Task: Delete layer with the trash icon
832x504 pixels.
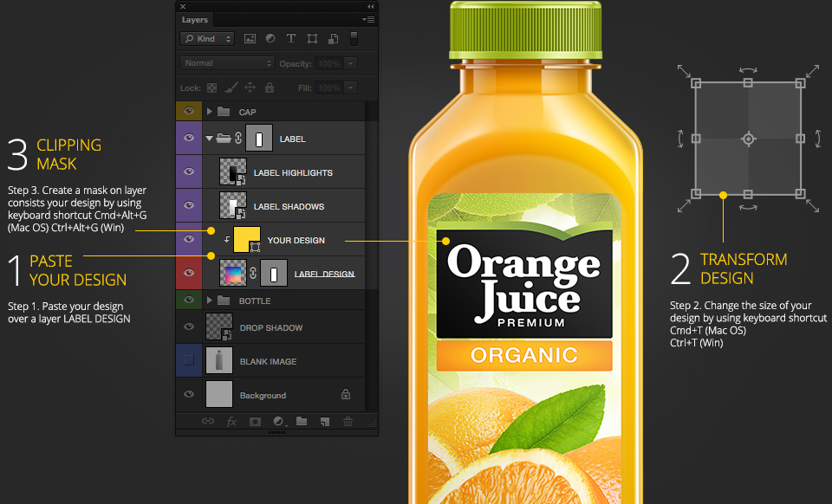Action: tap(348, 422)
